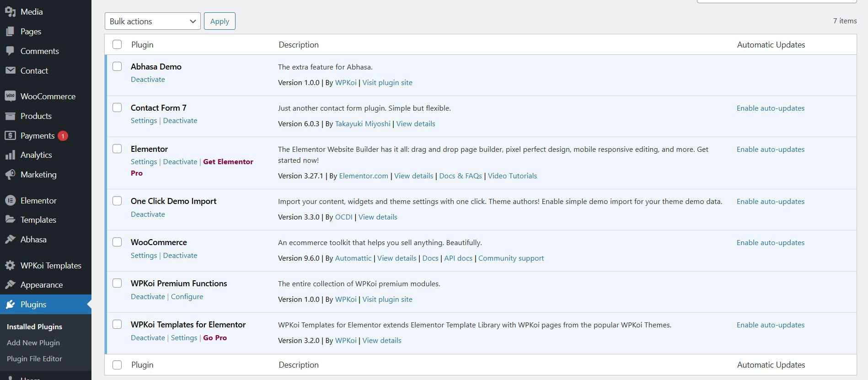
Task: Click the Apply button
Action: [220, 21]
